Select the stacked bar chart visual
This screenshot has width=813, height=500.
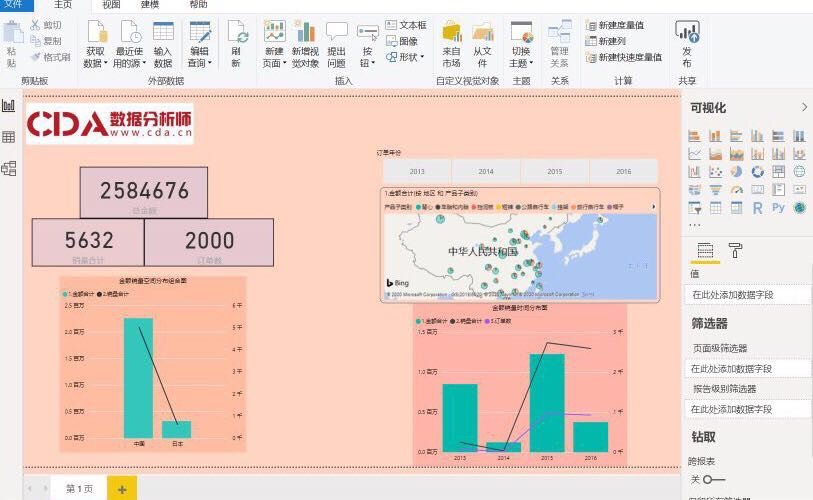pyautogui.click(x=694, y=136)
